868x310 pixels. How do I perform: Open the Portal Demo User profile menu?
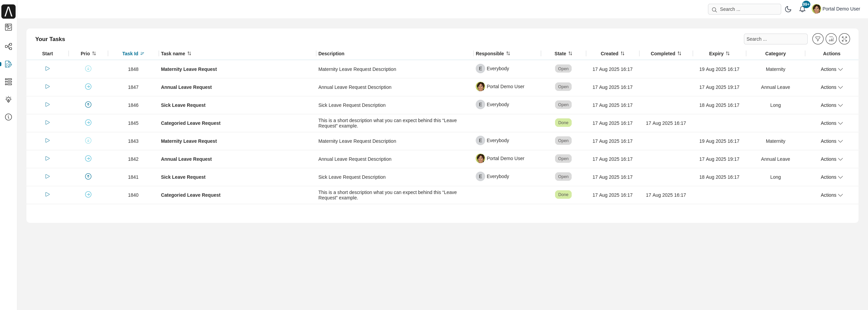point(836,9)
